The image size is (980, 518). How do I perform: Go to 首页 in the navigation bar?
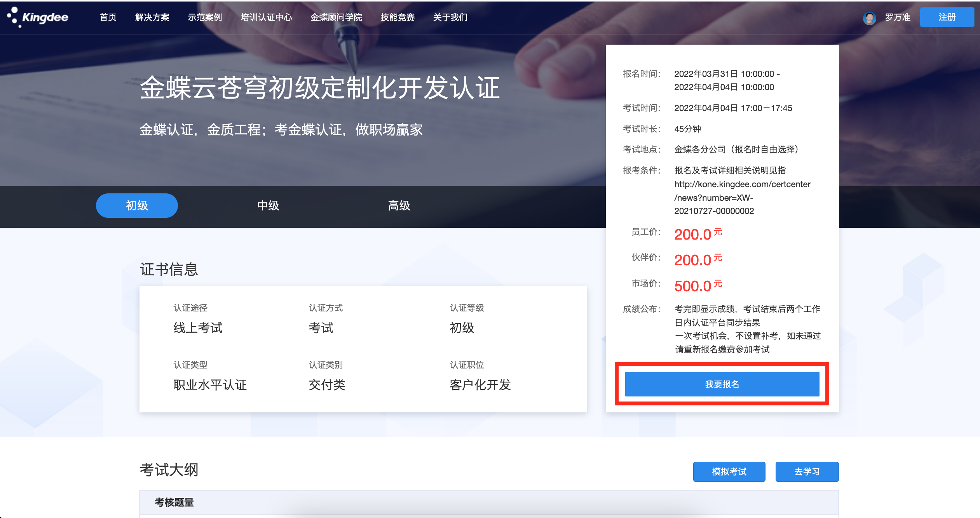pos(108,17)
